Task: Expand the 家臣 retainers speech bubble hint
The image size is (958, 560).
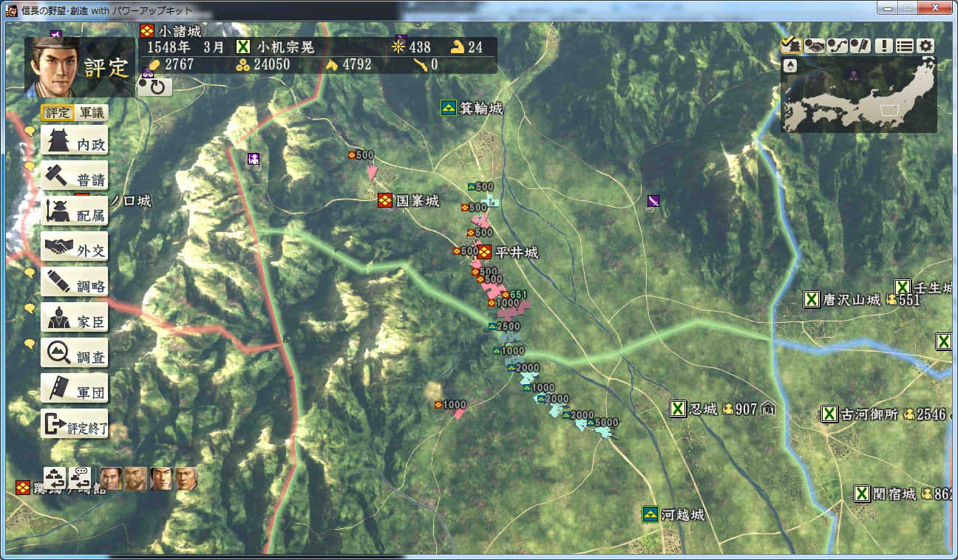Action: (x=30, y=308)
